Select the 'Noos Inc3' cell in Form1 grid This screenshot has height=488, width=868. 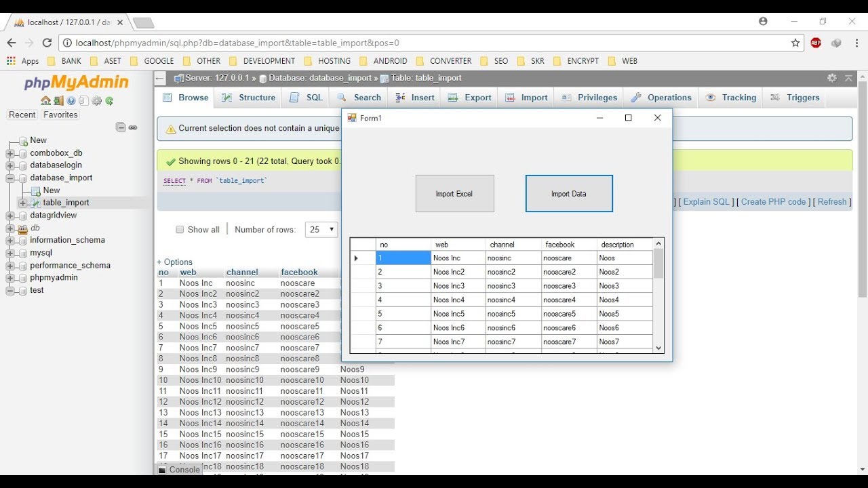(x=458, y=286)
